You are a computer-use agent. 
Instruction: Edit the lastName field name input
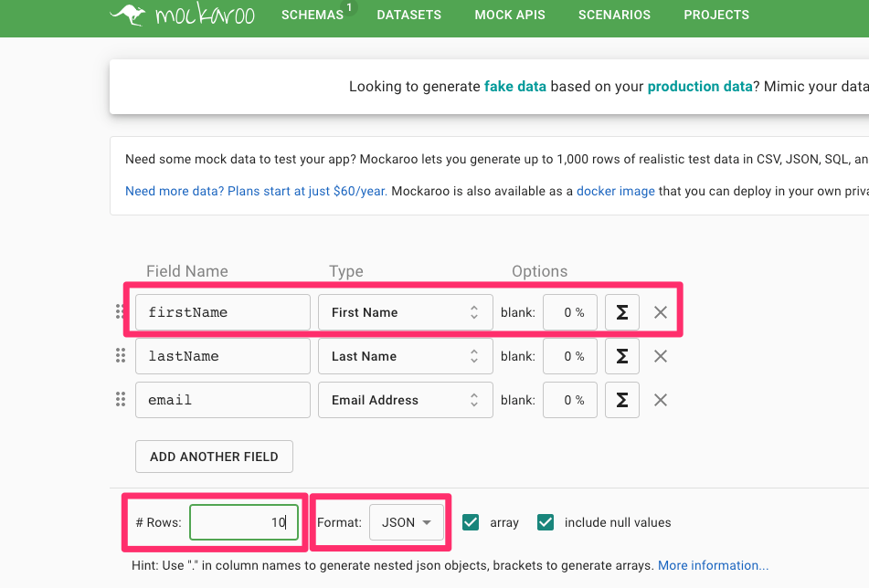click(x=223, y=356)
